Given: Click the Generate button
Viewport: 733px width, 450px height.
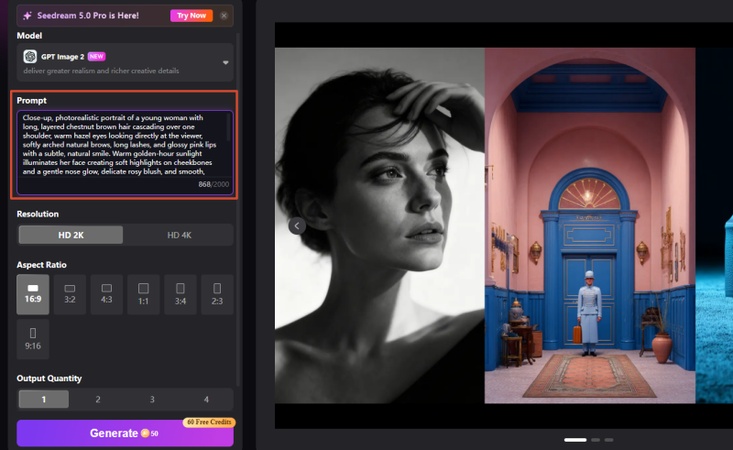Looking at the screenshot, I should 125,433.
